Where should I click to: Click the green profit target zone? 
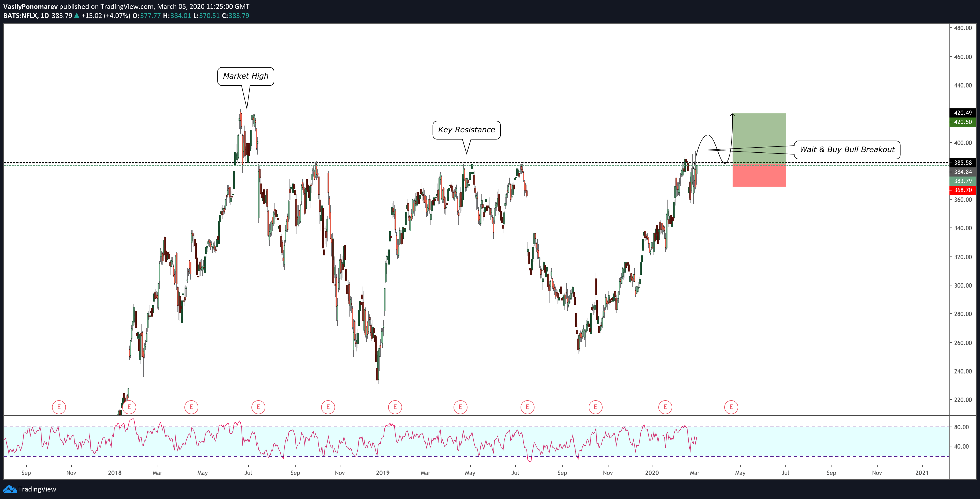(759, 138)
